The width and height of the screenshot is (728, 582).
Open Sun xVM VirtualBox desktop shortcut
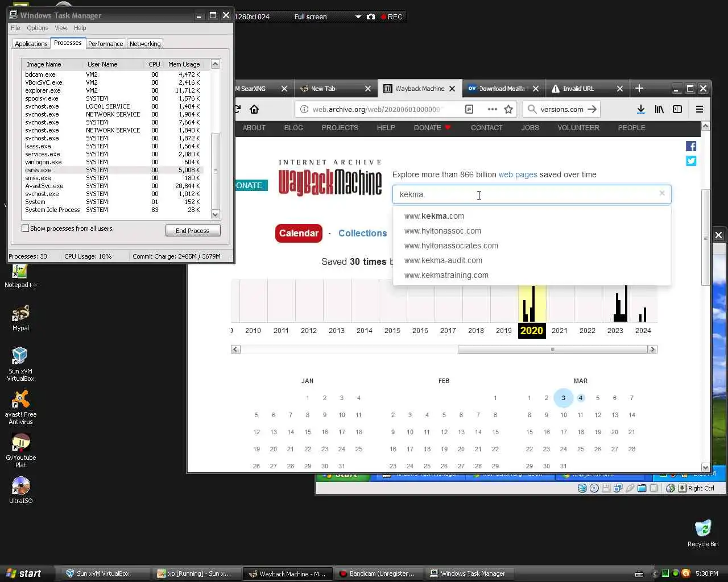click(x=20, y=364)
